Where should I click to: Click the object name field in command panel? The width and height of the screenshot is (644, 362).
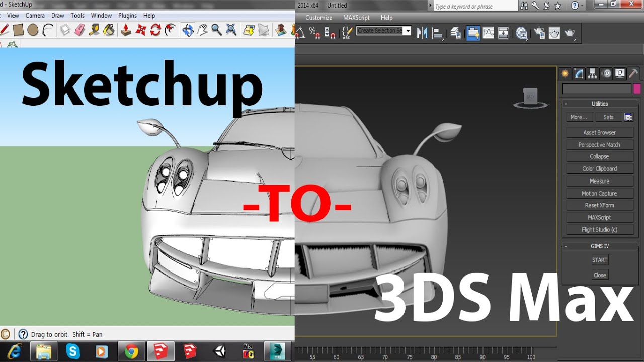597,89
